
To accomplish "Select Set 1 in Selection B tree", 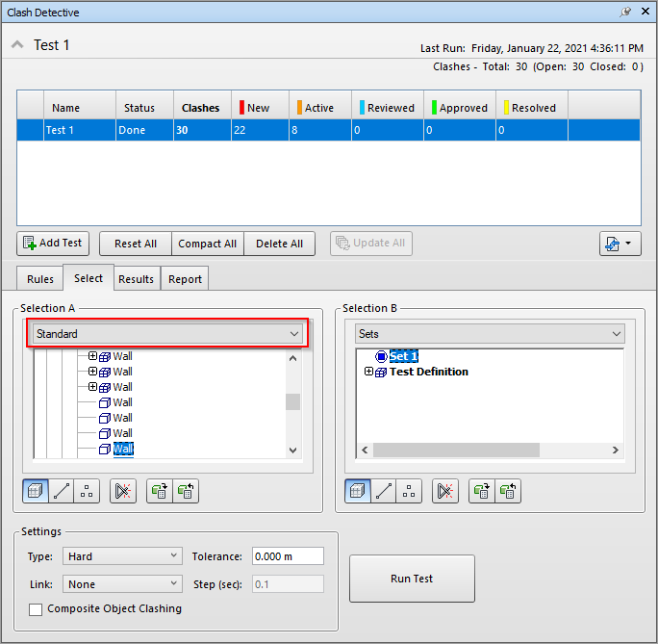I will (404, 356).
